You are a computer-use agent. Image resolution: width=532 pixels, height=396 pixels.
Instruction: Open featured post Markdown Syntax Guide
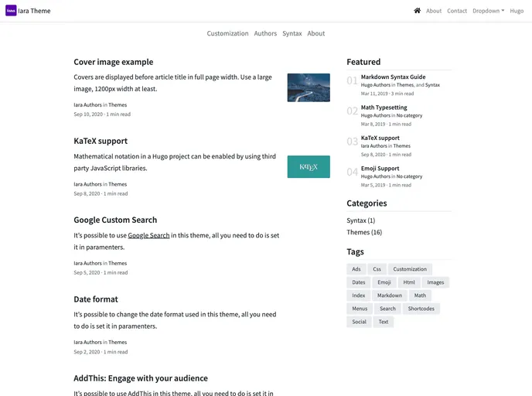393,77
